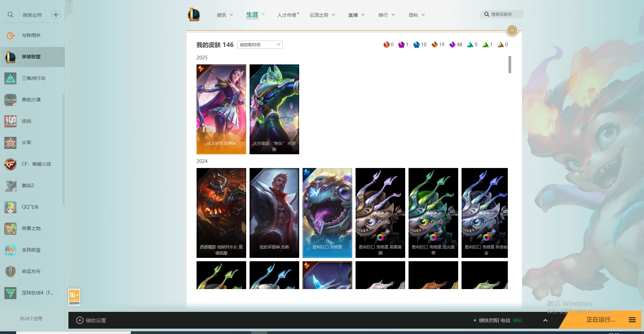Open the 直播 tab

point(353,15)
